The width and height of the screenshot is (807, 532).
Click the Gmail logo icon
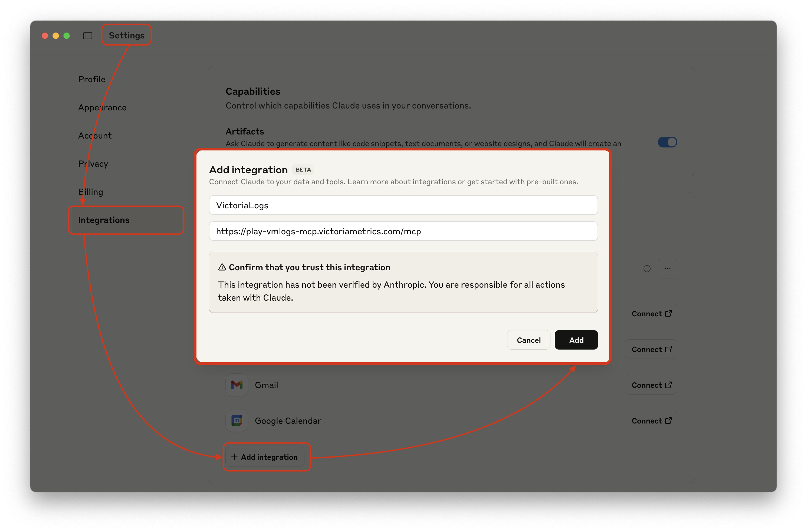(x=237, y=385)
